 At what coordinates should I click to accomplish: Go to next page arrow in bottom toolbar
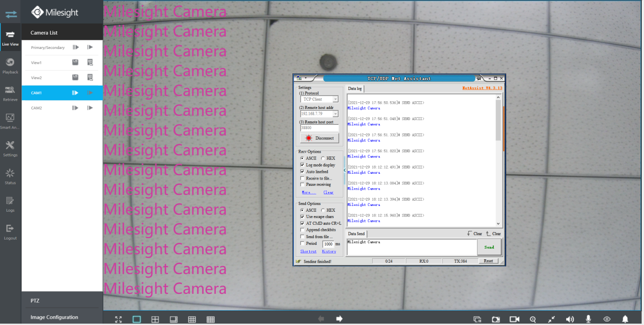point(339,319)
